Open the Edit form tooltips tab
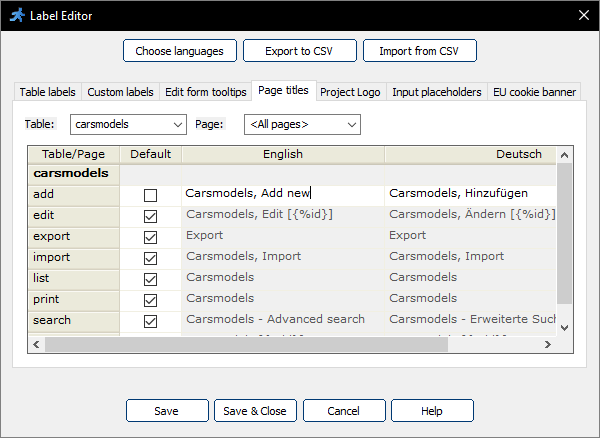 (205, 92)
